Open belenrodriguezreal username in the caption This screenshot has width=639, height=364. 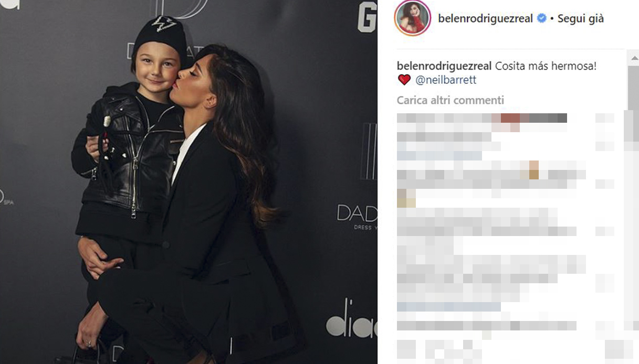(444, 66)
